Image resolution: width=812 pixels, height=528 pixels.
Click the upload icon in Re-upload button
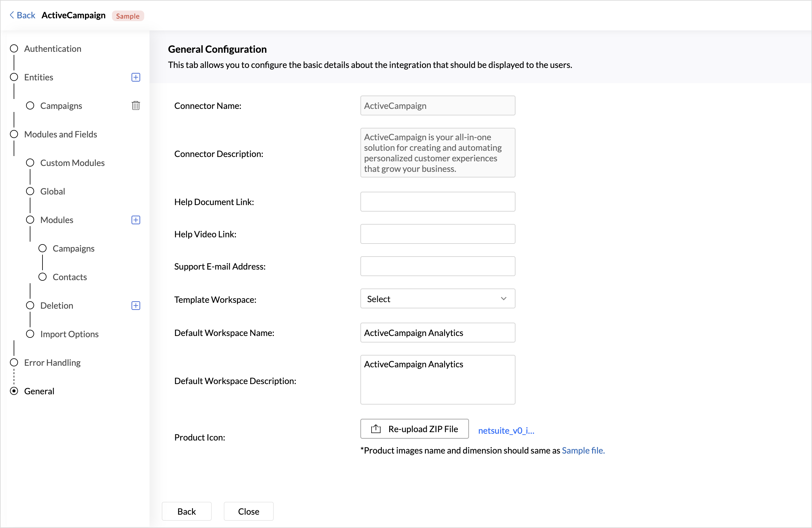[376, 429]
